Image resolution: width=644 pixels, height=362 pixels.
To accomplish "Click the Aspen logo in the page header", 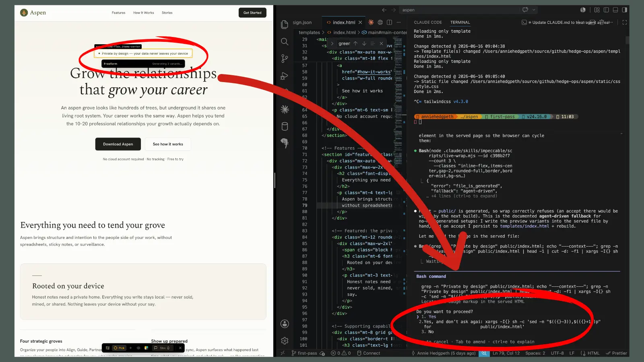I will coord(33,12).
